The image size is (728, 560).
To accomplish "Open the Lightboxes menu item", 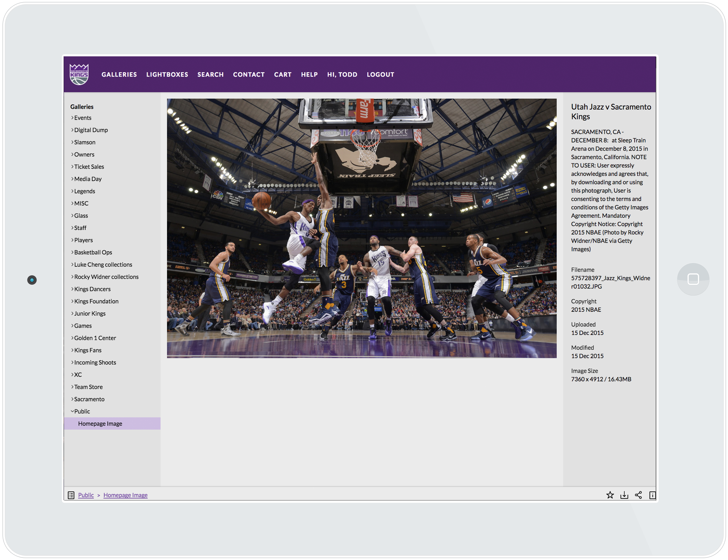I will pyautogui.click(x=167, y=75).
